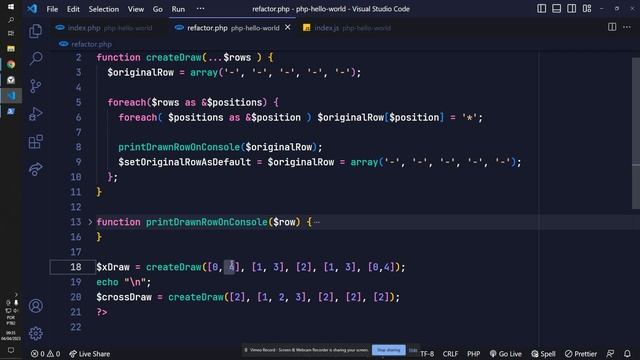Hide the screen sharing notification bar
The width and height of the screenshot is (640, 360).
(x=413, y=350)
